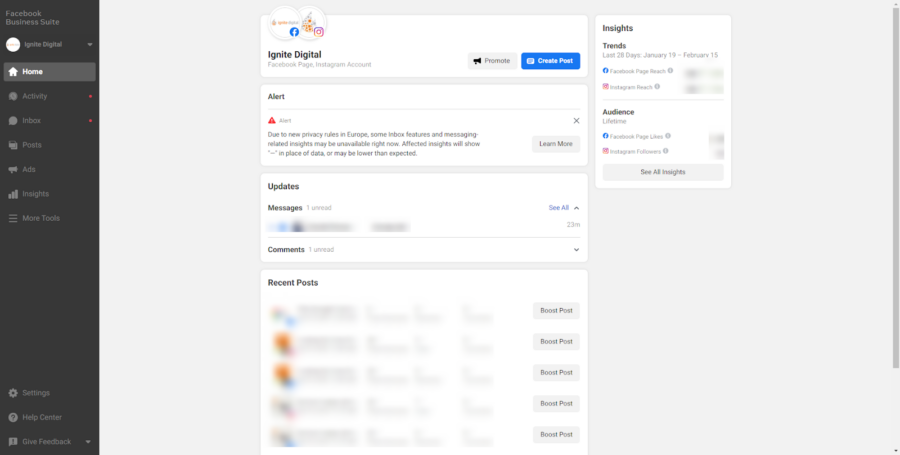Boost the second recent post
The height and width of the screenshot is (455, 900).
(556, 341)
